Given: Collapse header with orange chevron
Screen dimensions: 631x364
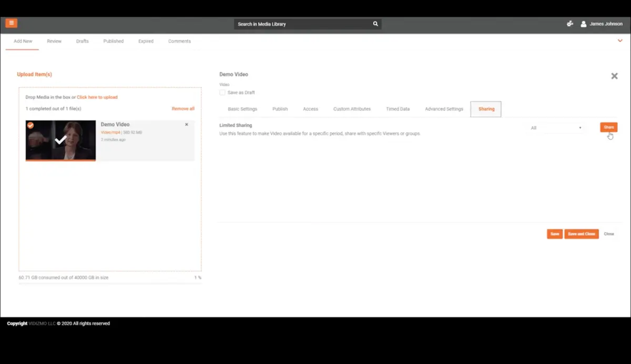Looking at the screenshot, I should [x=620, y=40].
